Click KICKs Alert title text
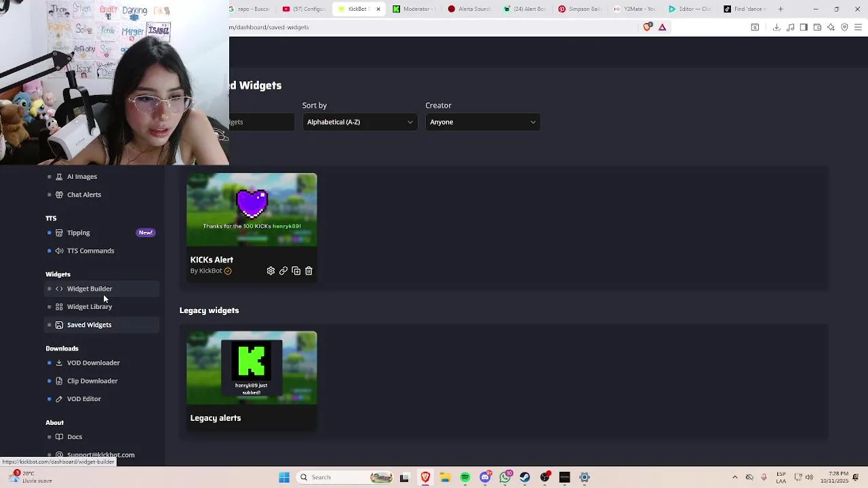The width and height of the screenshot is (868, 488). pyautogui.click(x=212, y=260)
